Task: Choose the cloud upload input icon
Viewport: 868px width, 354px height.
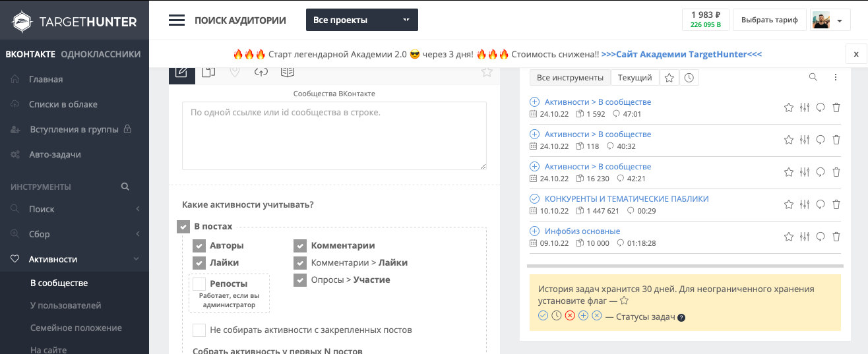Action: coord(261,72)
